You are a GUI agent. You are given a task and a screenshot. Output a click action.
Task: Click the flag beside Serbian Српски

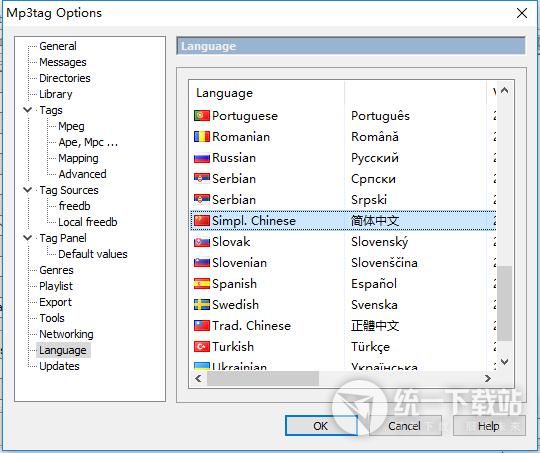202,179
